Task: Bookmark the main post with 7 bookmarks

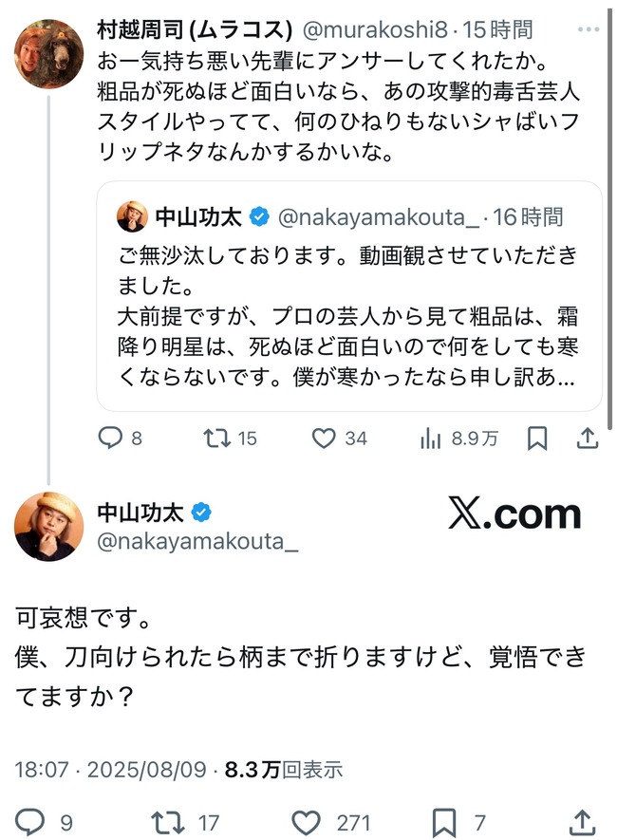Action: pos(444,820)
